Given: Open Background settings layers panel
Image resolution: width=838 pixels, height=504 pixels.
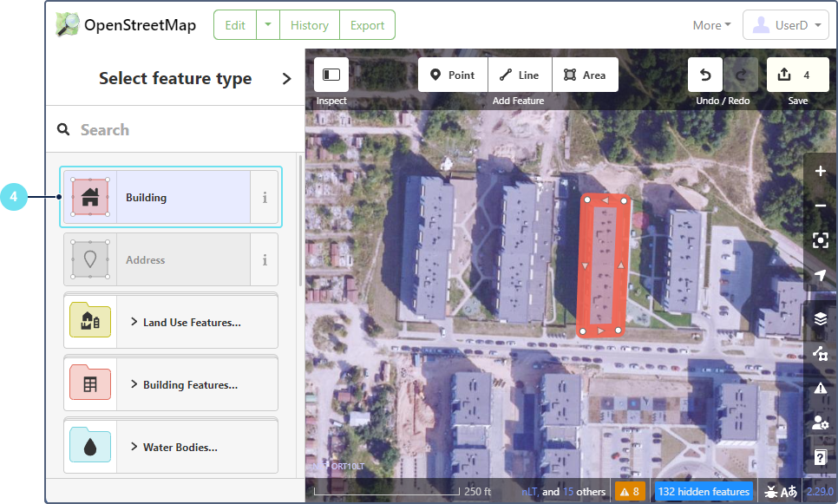Looking at the screenshot, I should [821, 318].
